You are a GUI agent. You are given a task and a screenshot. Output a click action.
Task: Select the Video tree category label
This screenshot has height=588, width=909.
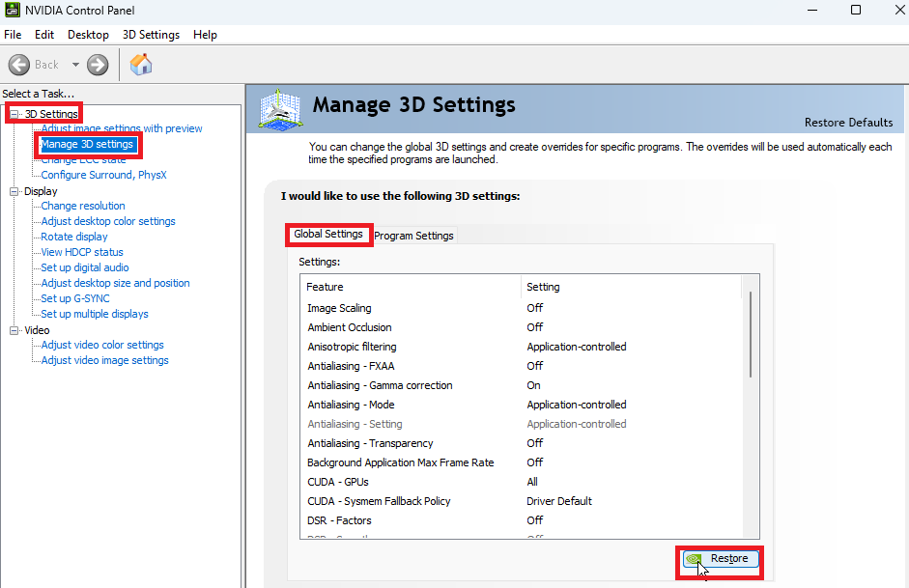point(37,331)
